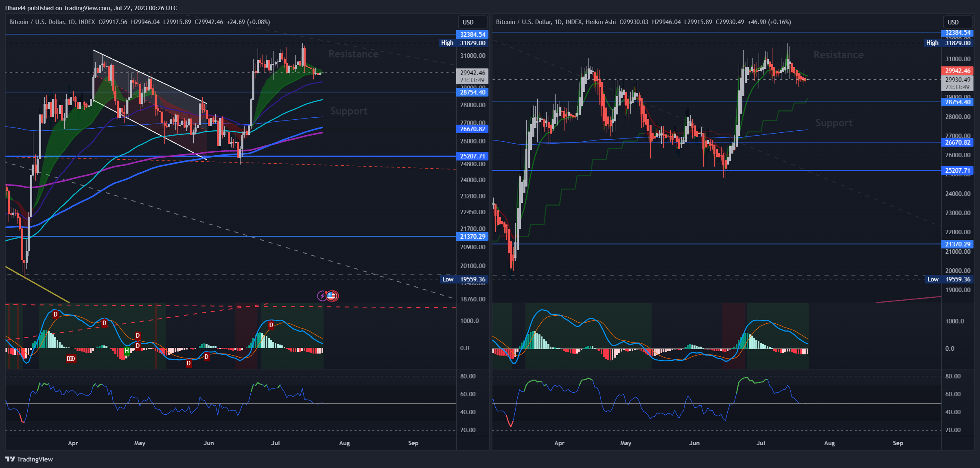Select the 26670.82 level label on right chart
980x468 pixels.
click(x=957, y=143)
